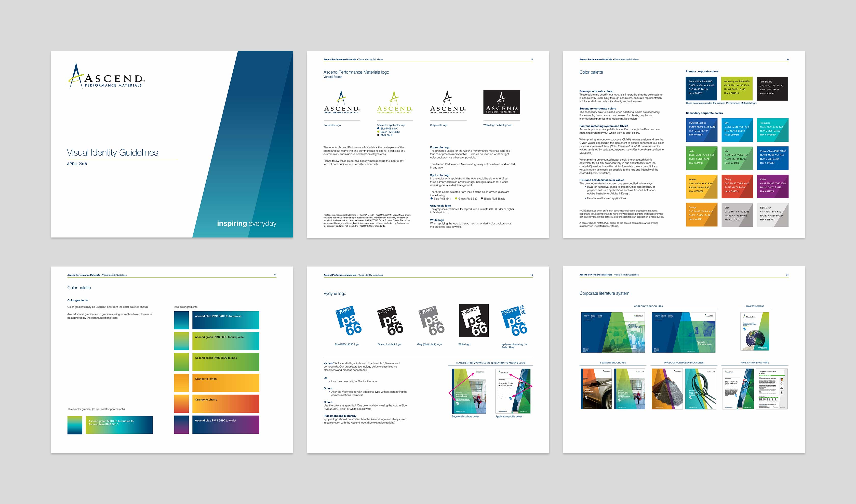Select the Ascend blue PMS 541C to violet gradient bar
Screen dimensions: 856x504
pos(226,425)
